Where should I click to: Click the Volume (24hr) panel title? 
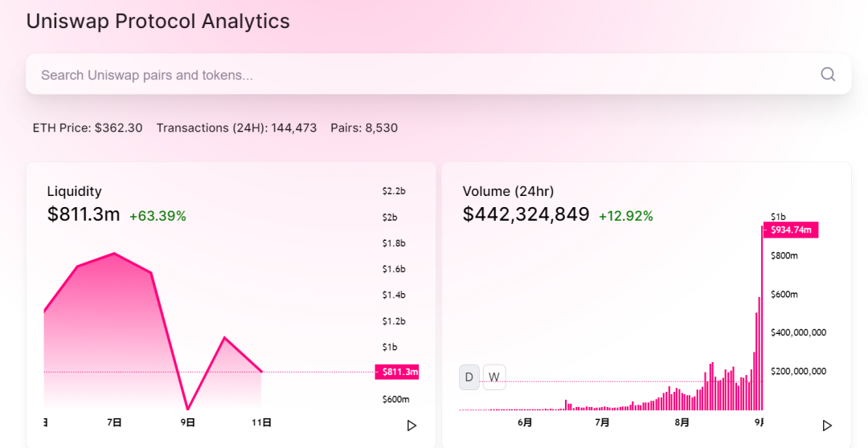point(508,191)
